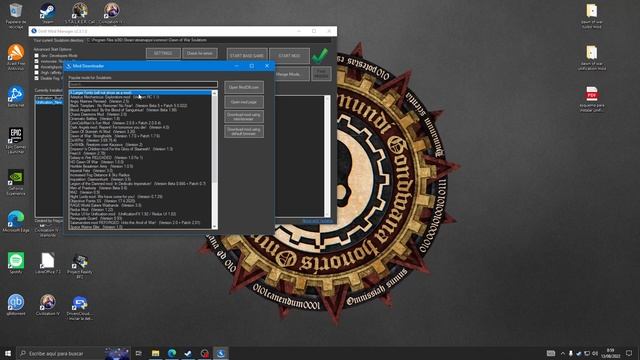Viewport: 640px width, 360px height.
Task: Open Edge browser from the taskbar
Action: click(172, 353)
